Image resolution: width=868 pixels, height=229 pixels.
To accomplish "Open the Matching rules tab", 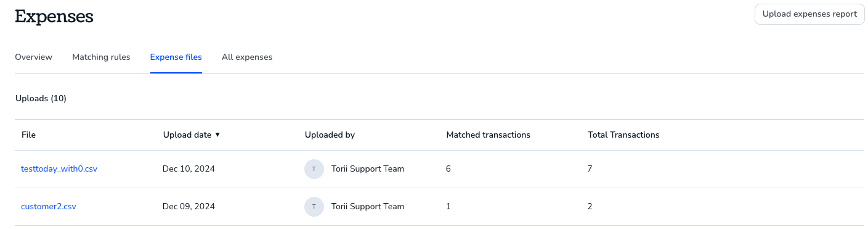I will 101,57.
